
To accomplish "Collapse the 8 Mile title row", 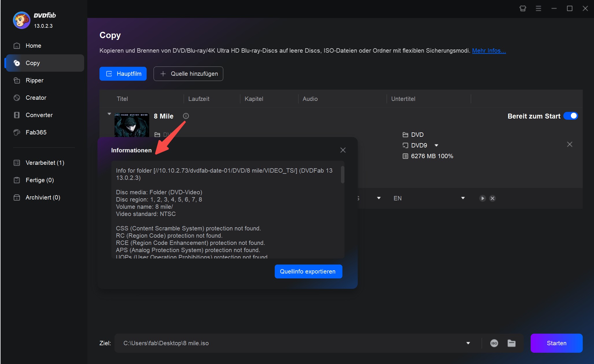I will (x=109, y=114).
